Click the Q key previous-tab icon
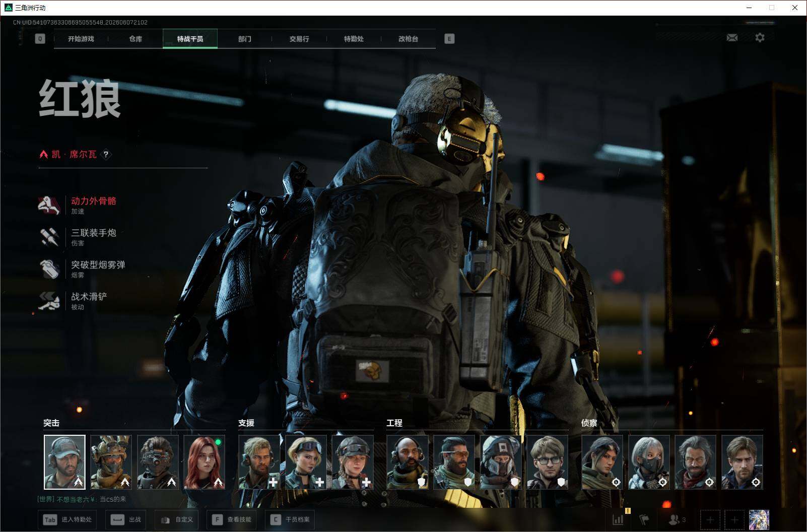807x532 pixels. (40, 39)
